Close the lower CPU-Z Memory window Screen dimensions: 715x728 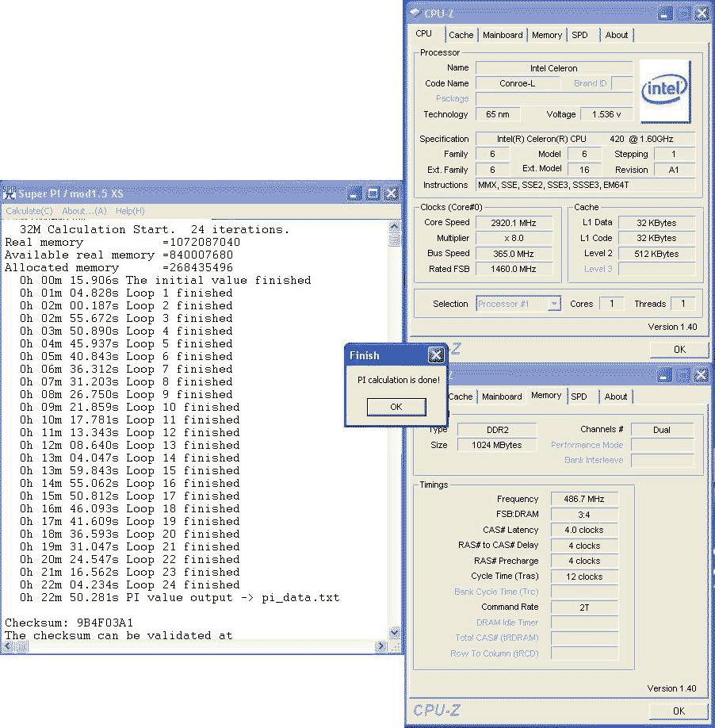701,375
